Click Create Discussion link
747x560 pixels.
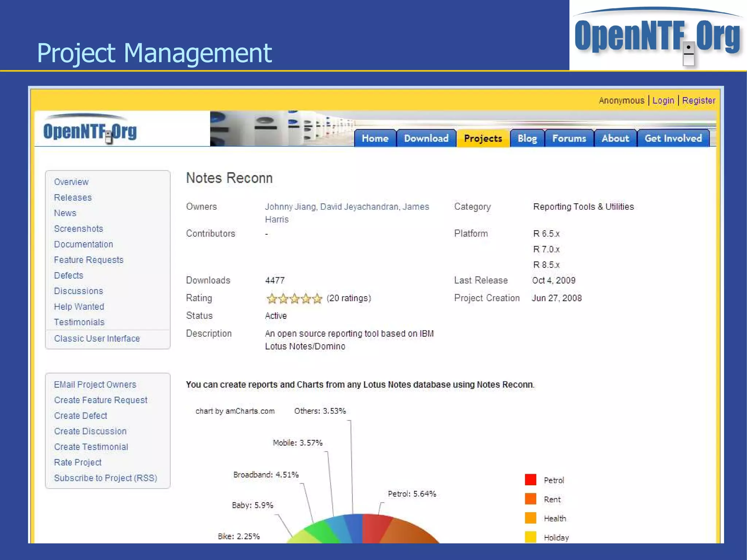tap(90, 431)
